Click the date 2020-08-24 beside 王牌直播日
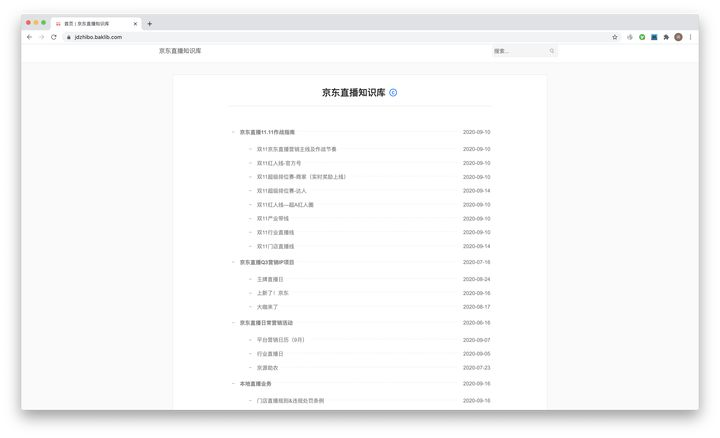The height and width of the screenshot is (438, 720). [476, 279]
